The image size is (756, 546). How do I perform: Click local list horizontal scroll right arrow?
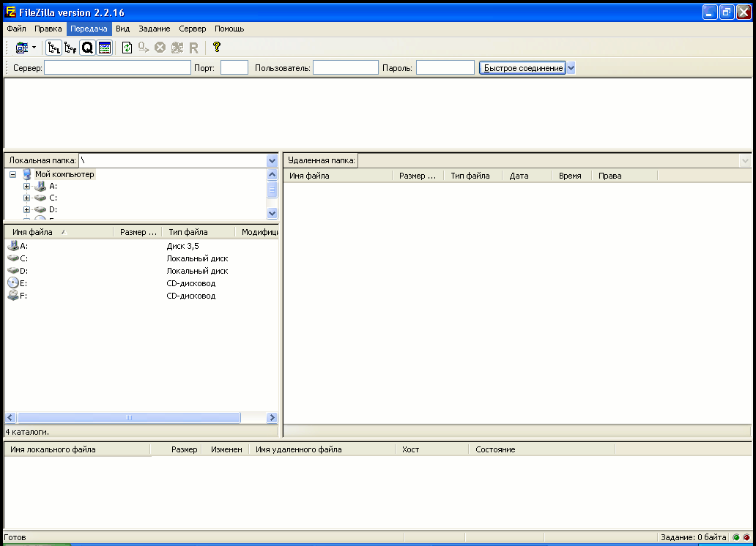[272, 417]
